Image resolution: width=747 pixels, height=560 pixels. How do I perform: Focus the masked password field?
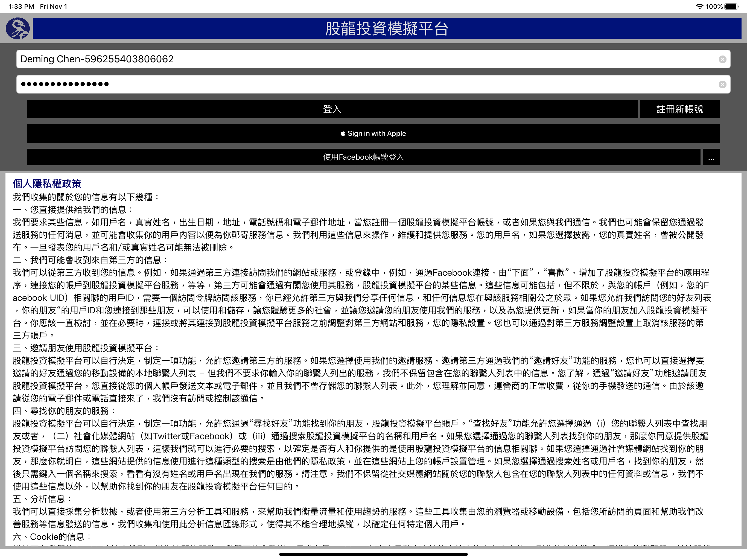point(373,84)
